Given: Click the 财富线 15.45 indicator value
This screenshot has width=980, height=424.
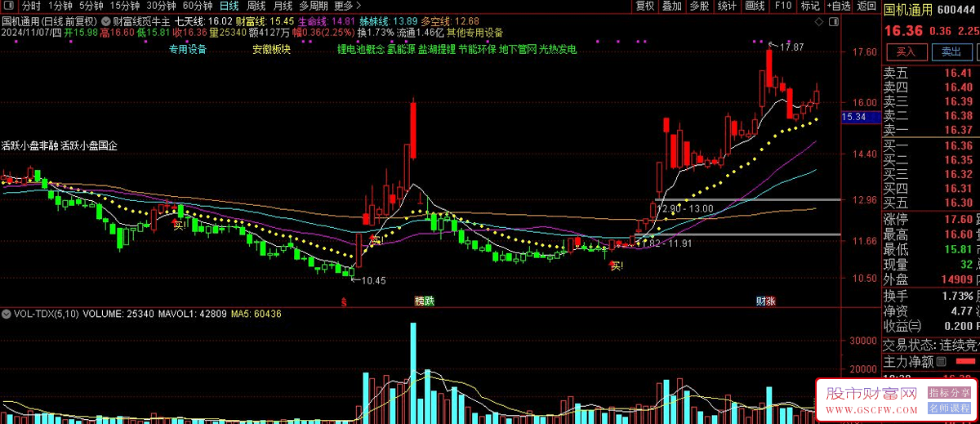Looking at the screenshot, I should [x=264, y=20].
